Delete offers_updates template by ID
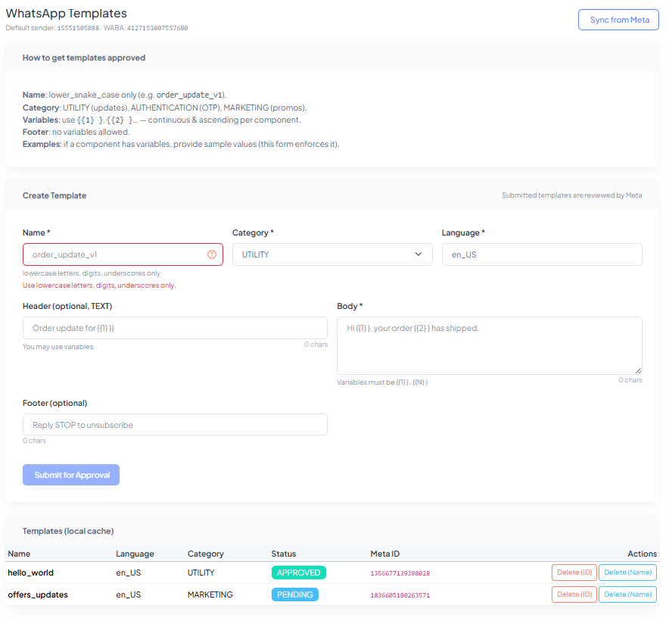The height and width of the screenshot is (621, 672). point(574,594)
